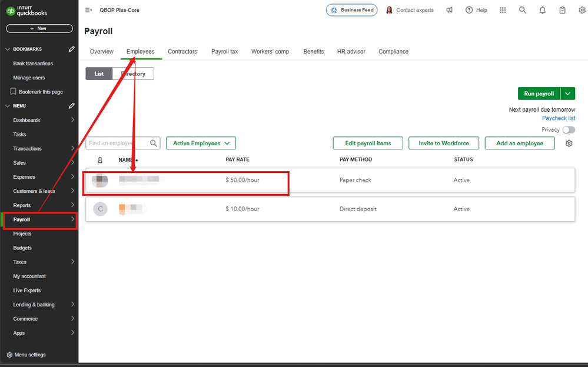Click the QuickBooks logo

pos(26,11)
